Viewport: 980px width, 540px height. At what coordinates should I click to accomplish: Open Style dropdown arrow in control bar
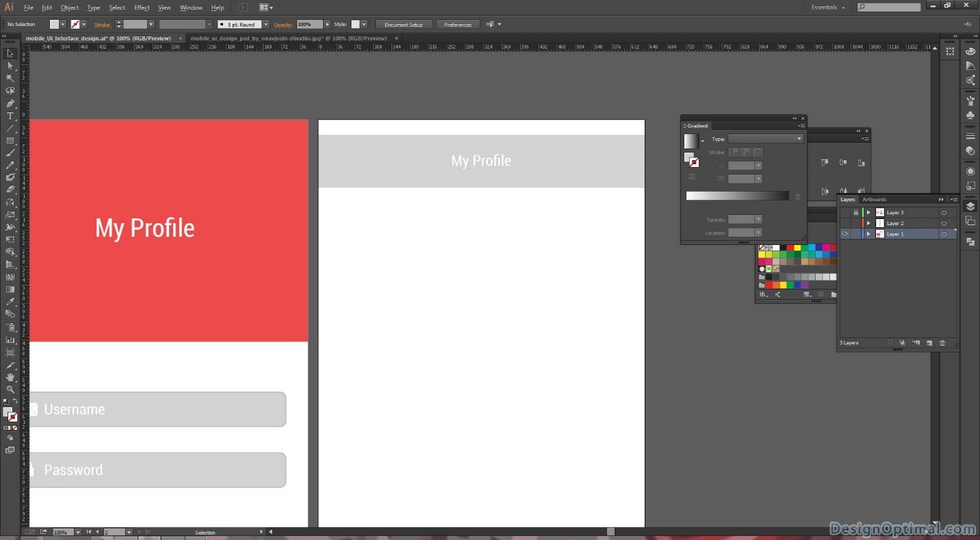[364, 25]
